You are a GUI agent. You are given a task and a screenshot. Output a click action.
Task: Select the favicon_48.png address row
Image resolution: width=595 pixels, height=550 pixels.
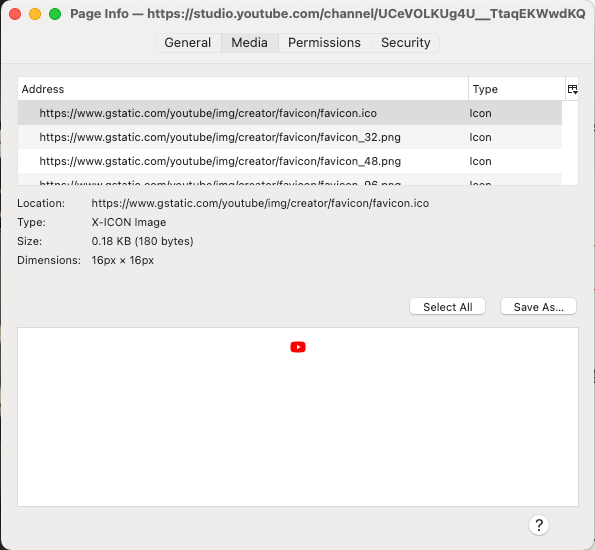(x=290, y=161)
